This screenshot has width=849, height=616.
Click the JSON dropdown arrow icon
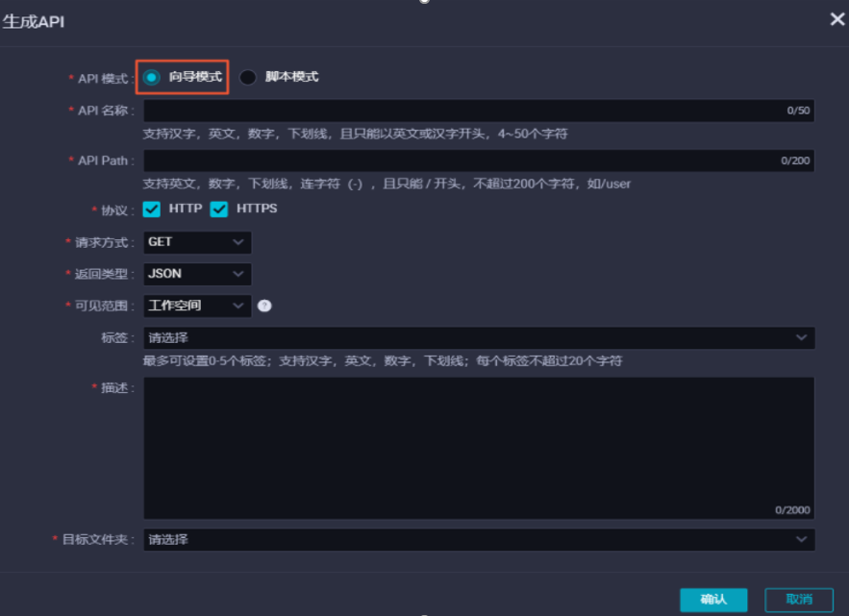coord(240,274)
